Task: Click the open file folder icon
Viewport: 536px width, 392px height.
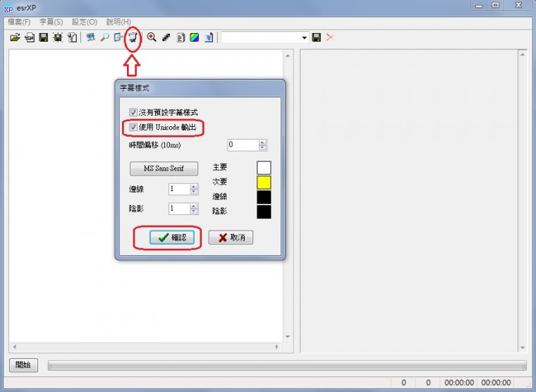Action: tap(15, 37)
